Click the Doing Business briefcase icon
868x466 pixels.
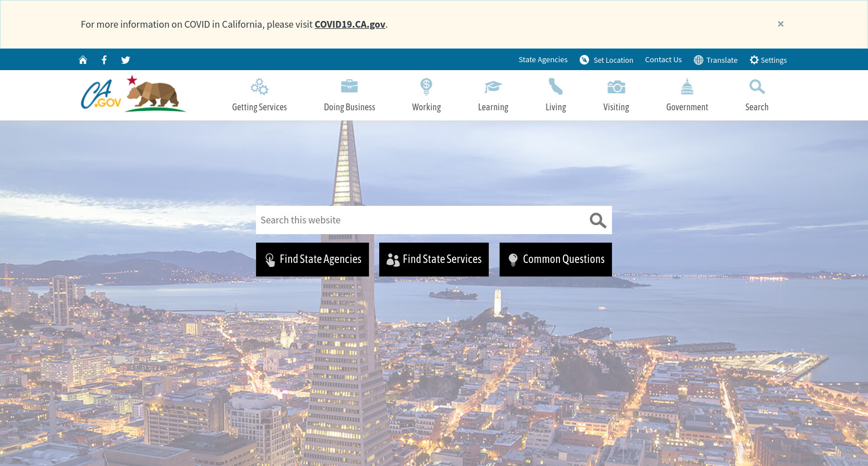coord(349,86)
